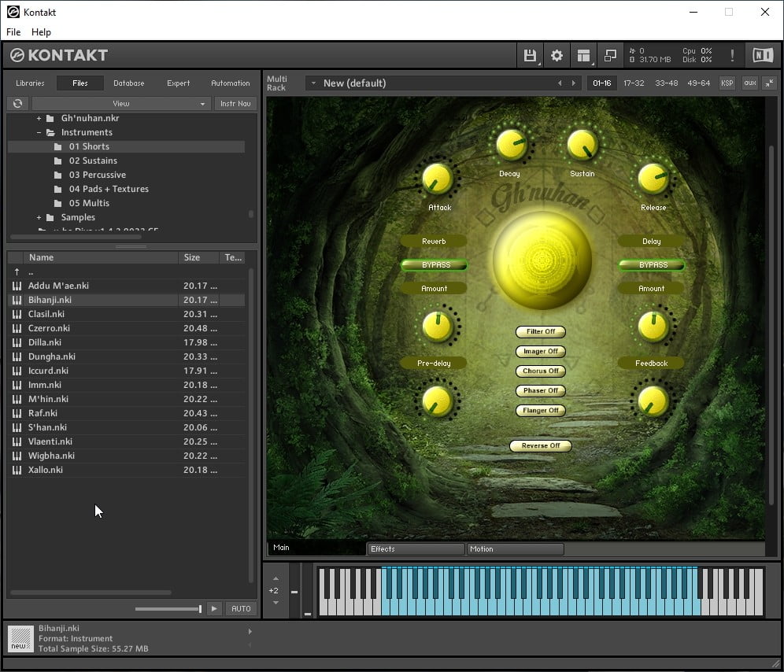This screenshot has height=672, width=784.
Task: Enable the Phaser Off switch
Action: (x=541, y=390)
